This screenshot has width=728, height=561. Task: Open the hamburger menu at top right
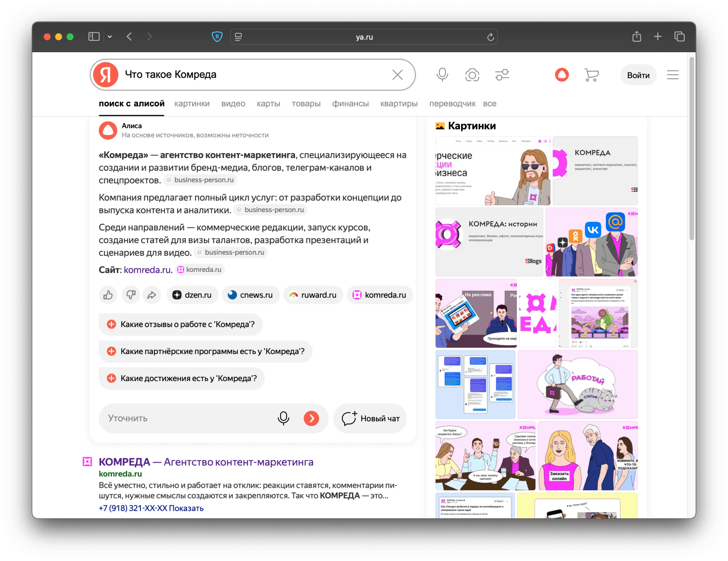pyautogui.click(x=673, y=75)
